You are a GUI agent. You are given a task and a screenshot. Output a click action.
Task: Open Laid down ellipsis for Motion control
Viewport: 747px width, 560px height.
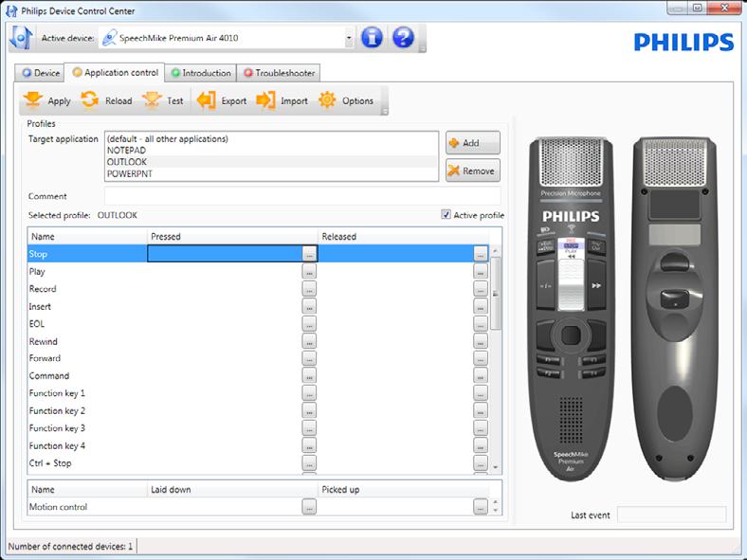point(309,507)
